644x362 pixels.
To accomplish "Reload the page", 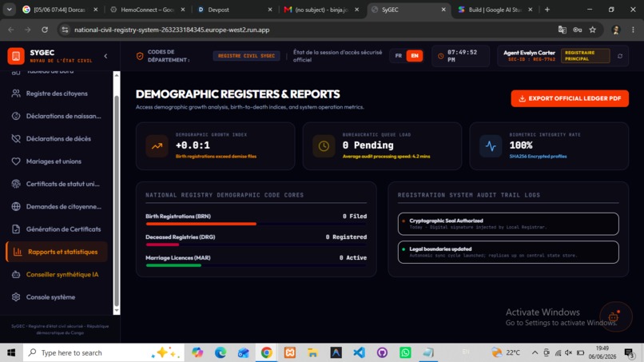I will [45, 30].
